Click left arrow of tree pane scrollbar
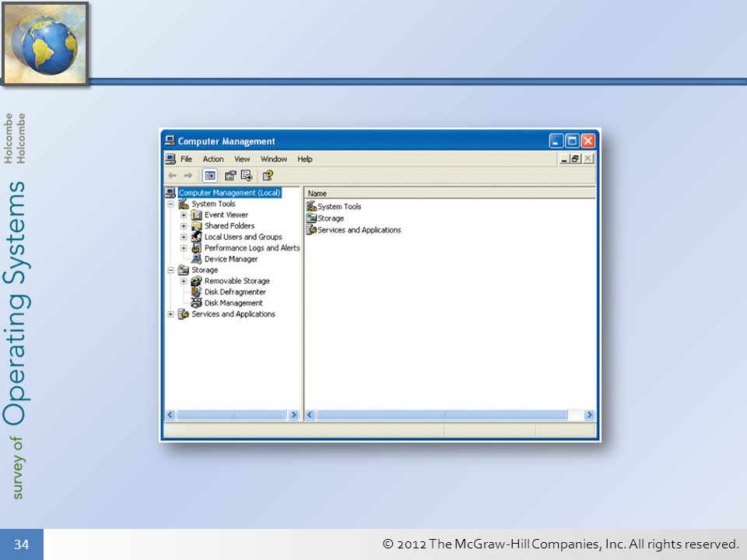The width and height of the screenshot is (747, 560). 170,415
